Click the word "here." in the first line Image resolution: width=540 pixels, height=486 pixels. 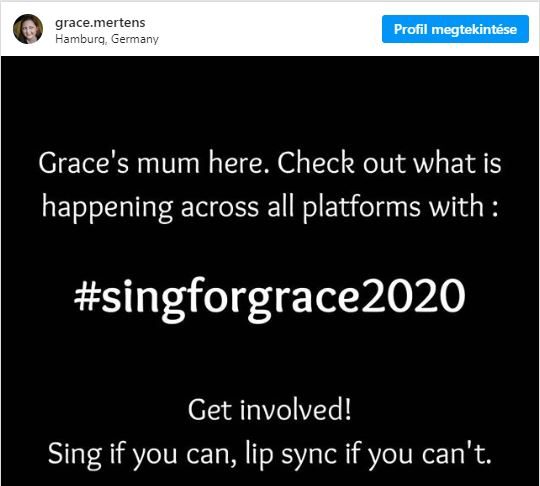coord(238,163)
